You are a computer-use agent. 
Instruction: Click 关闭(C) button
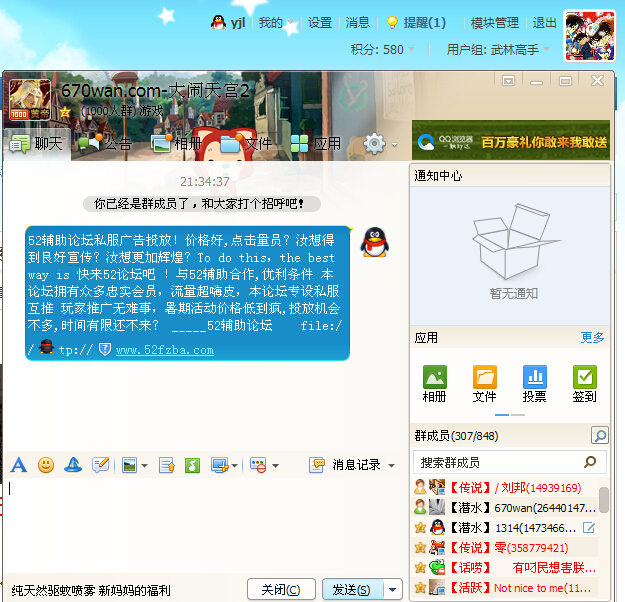pyautogui.click(x=281, y=589)
